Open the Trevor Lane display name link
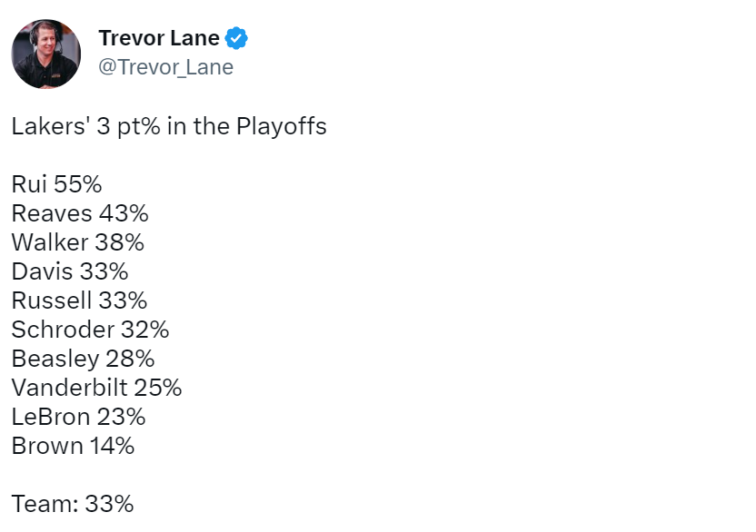The width and height of the screenshot is (756, 532). pyautogui.click(x=158, y=38)
